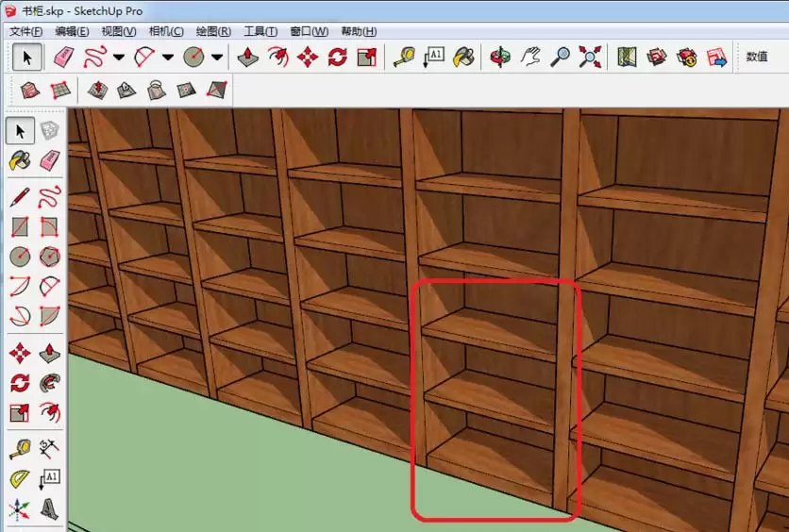Select the Dimension tool in the left palette
Image resolution: width=789 pixels, height=532 pixels.
point(49,449)
